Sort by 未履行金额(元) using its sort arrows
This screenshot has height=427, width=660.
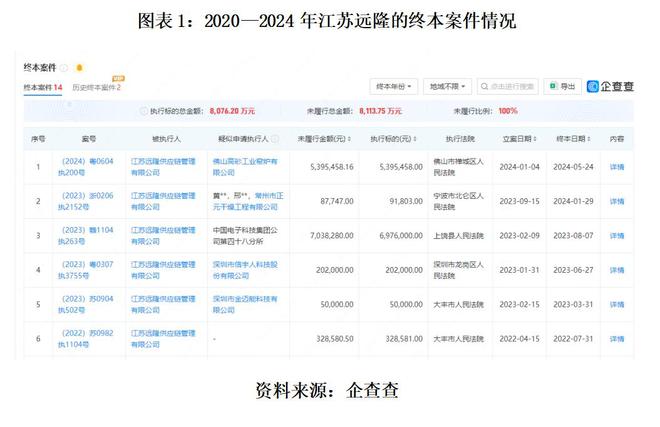coord(349,139)
